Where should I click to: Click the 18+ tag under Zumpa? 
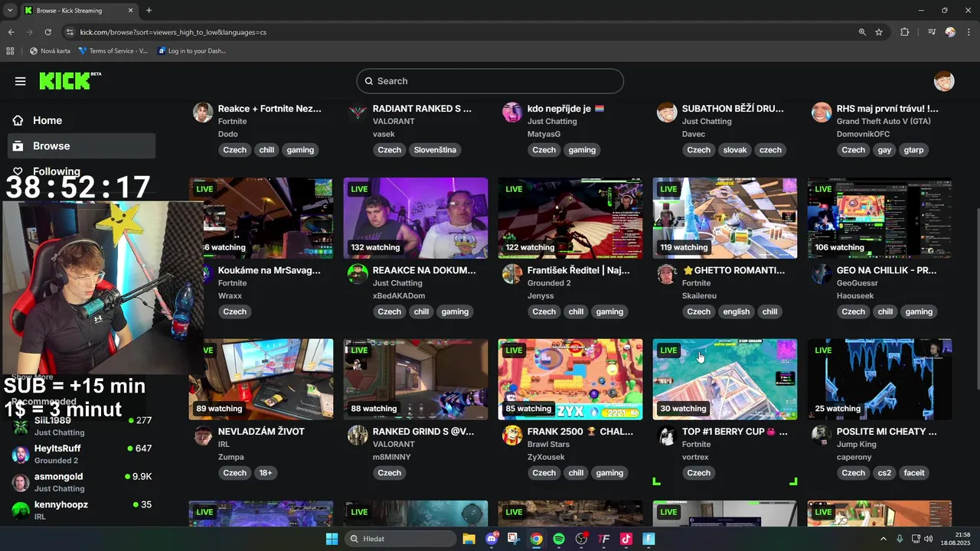tap(266, 473)
